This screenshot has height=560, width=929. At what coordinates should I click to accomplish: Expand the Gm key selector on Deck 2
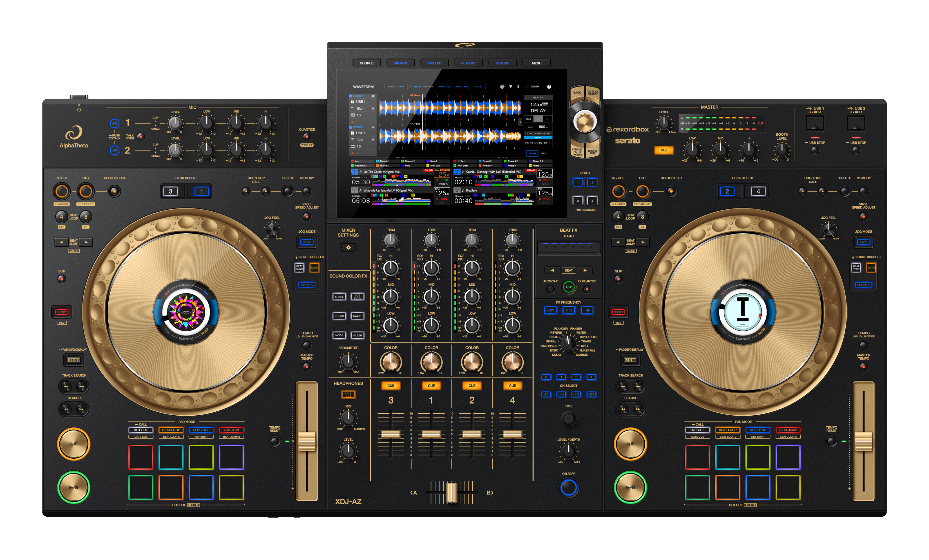(373, 140)
